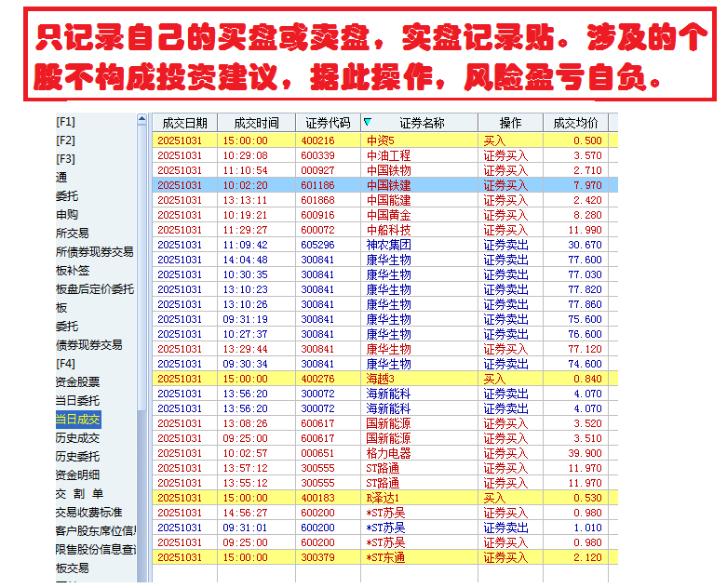Open 交割单 in the sidebar
Image resolution: width=727 pixels, height=588 pixels.
pyautogui.click(x=79, y=493)
